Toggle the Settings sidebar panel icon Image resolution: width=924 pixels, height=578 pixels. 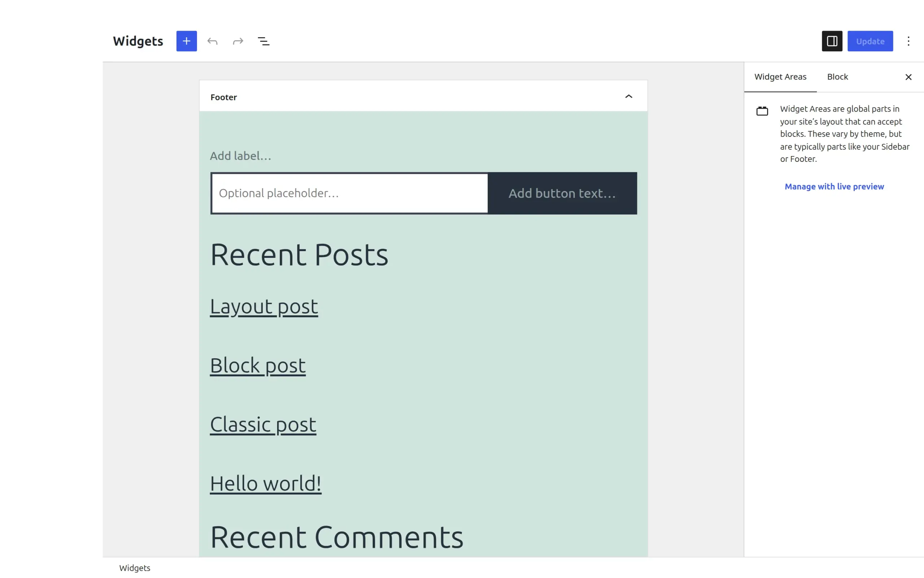[832, 41]
